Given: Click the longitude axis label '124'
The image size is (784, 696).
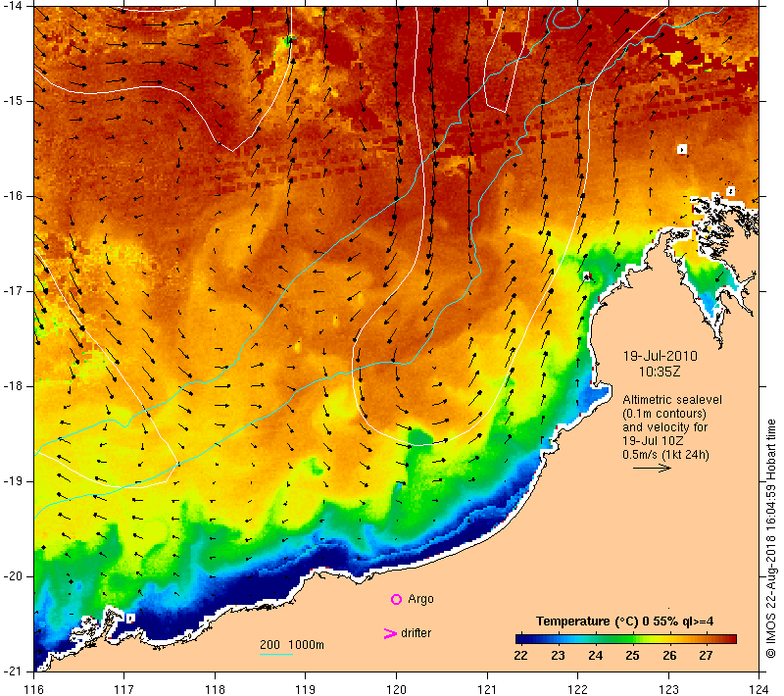Looking at the screenshot, I should (759, 689).
